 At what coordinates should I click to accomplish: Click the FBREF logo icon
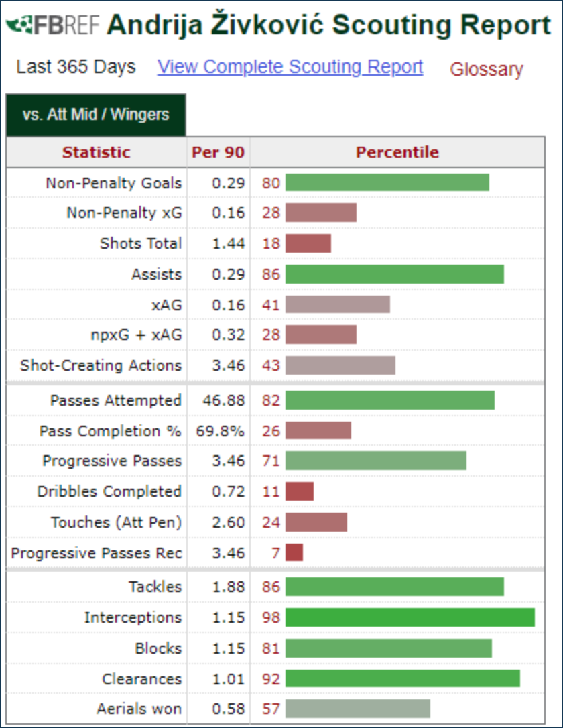click(x=53, y=25)
